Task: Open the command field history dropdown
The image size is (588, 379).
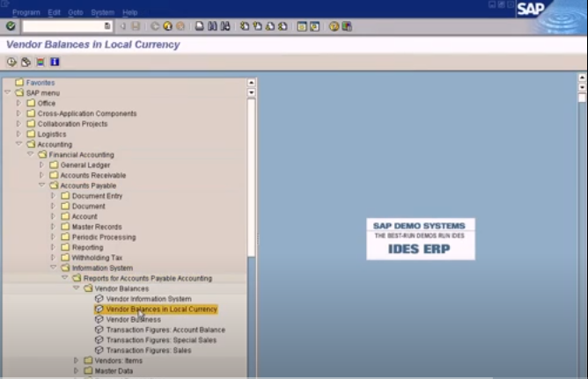Action: point(107,26)
